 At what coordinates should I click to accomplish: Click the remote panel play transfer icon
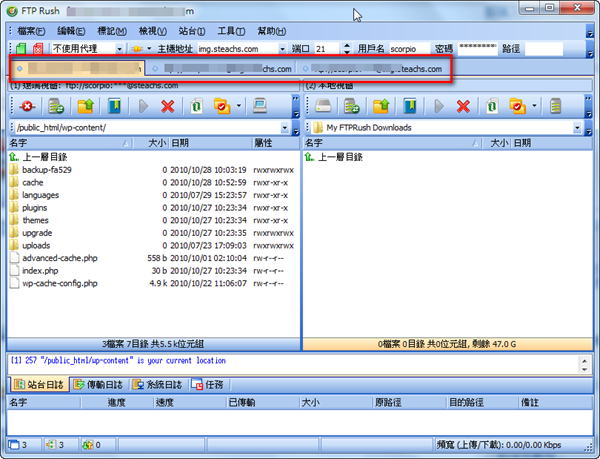click(x=143, y=106)
